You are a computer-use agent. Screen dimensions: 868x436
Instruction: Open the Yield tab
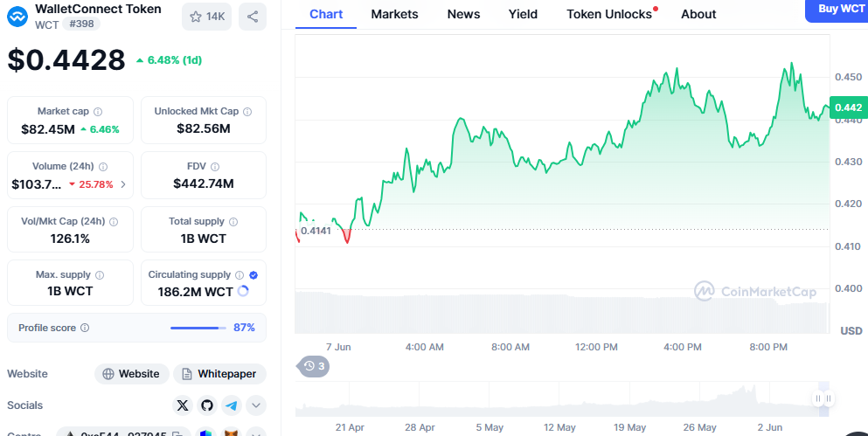[x=523, y=14]
